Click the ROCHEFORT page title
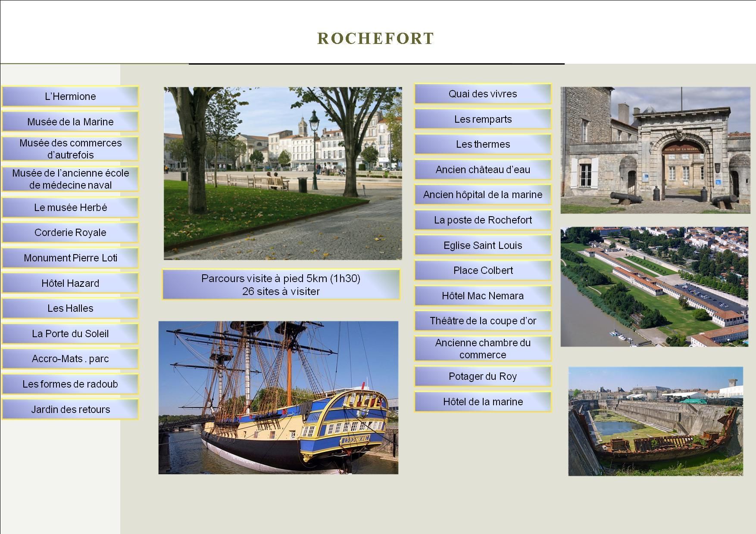 click(x=375, y=38)
